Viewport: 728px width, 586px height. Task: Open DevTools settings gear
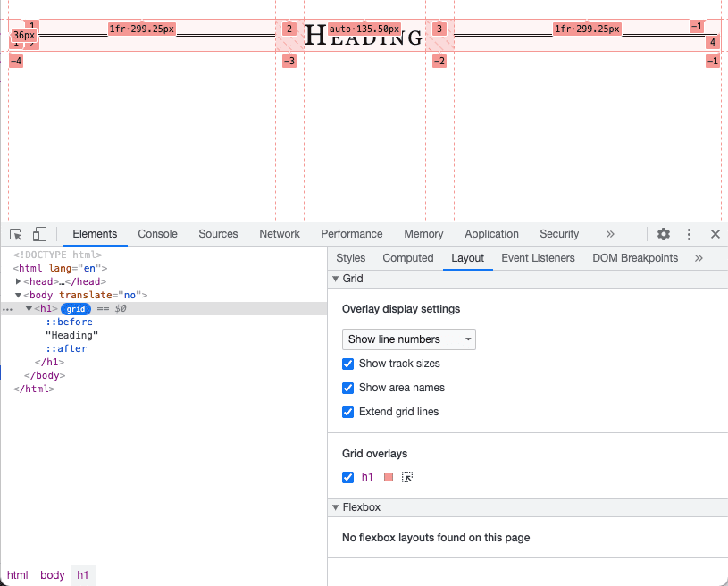point(663,233)
